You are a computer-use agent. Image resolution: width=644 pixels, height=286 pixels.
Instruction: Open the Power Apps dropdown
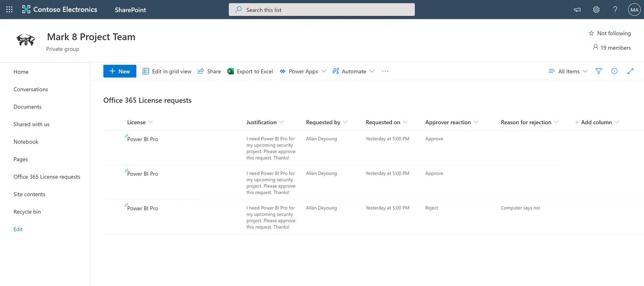point(303,71)
